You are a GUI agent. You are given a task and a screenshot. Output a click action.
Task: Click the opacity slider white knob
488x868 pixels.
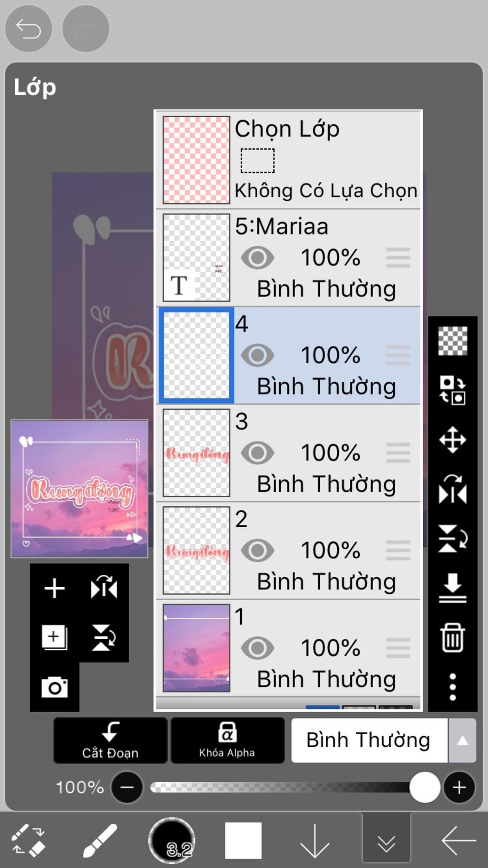(x=425, y=787)
